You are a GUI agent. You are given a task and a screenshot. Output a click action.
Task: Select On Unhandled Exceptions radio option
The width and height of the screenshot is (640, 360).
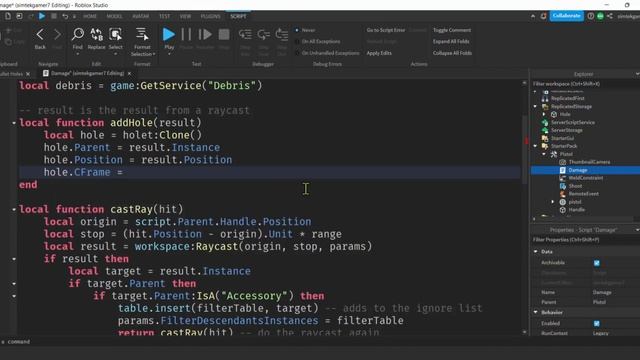(x=297, y=53)
